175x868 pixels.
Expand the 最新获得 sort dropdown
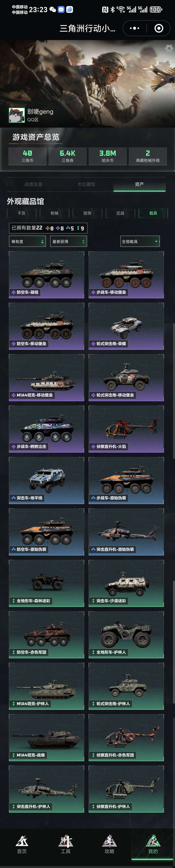pos(69,241)
